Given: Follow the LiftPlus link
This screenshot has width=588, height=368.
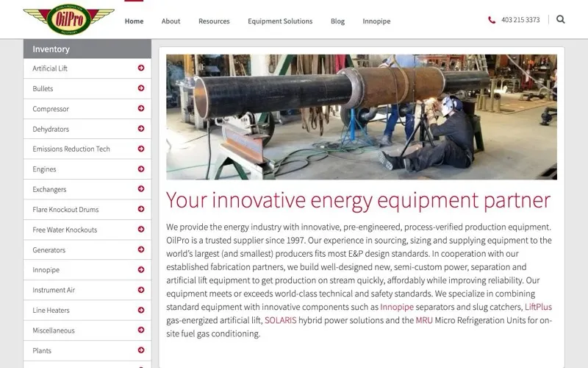Looking at the screenshot, I should (538, 307).
